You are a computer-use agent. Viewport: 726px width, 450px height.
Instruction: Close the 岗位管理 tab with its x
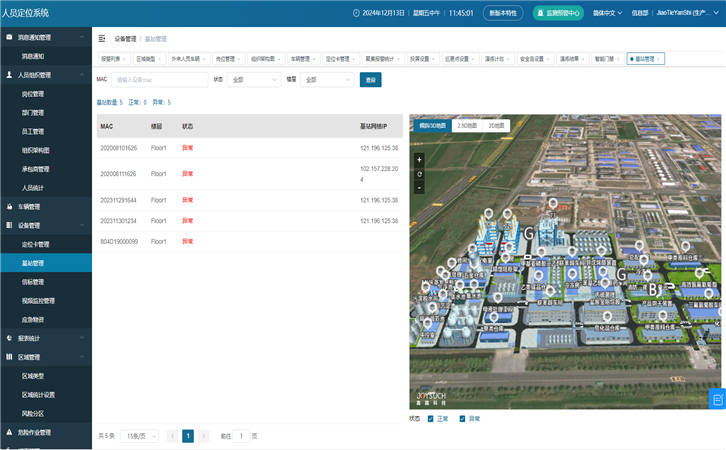(238, 59)
